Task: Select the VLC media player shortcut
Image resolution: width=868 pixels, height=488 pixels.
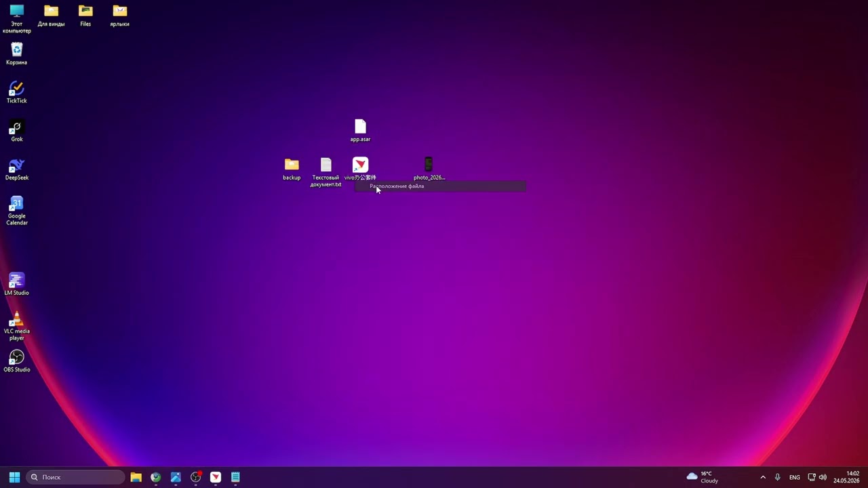Action: 17,326
